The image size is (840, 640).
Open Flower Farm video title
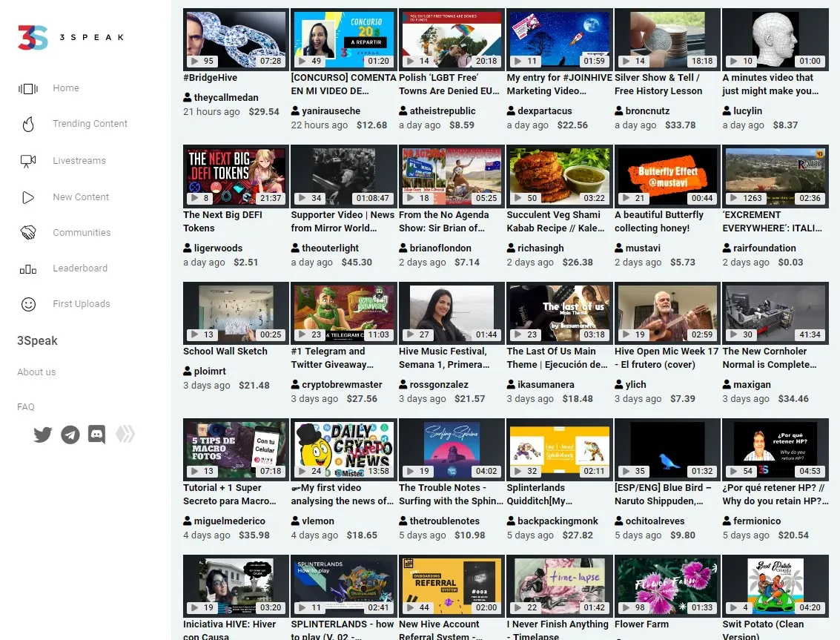coord(641,624)
